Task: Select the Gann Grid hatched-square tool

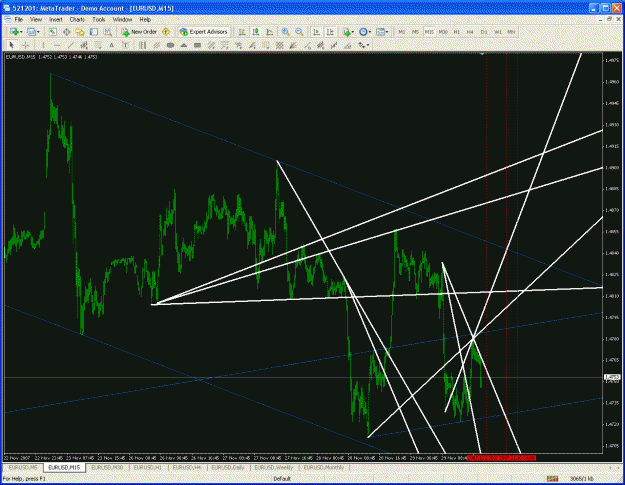Action: click(x=279, y=45)
